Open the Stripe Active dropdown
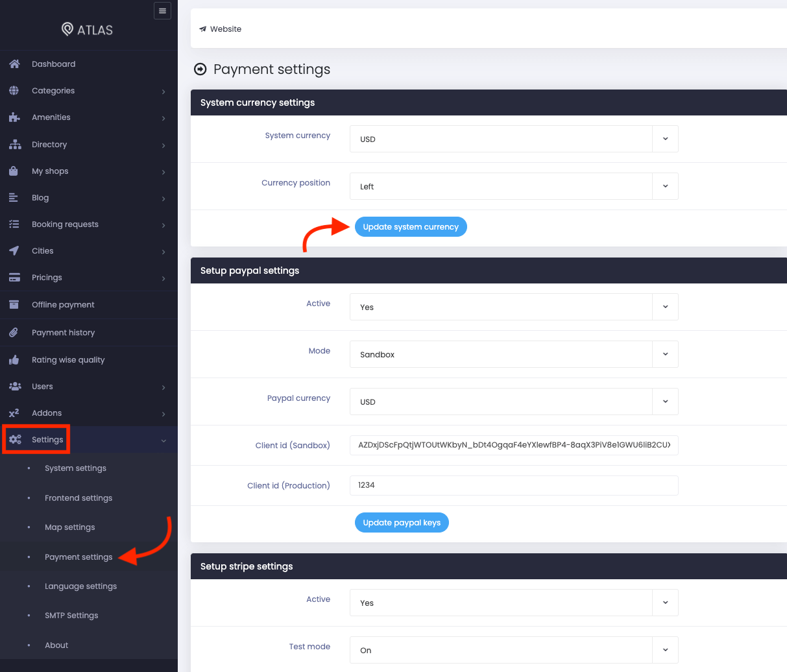This screenshot has width=787, height=672. 514,603
